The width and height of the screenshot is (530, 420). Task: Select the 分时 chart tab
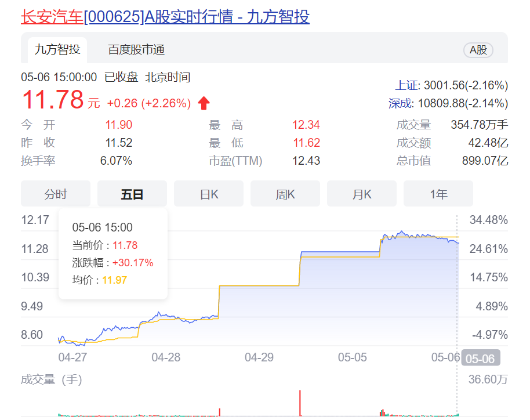56,194
